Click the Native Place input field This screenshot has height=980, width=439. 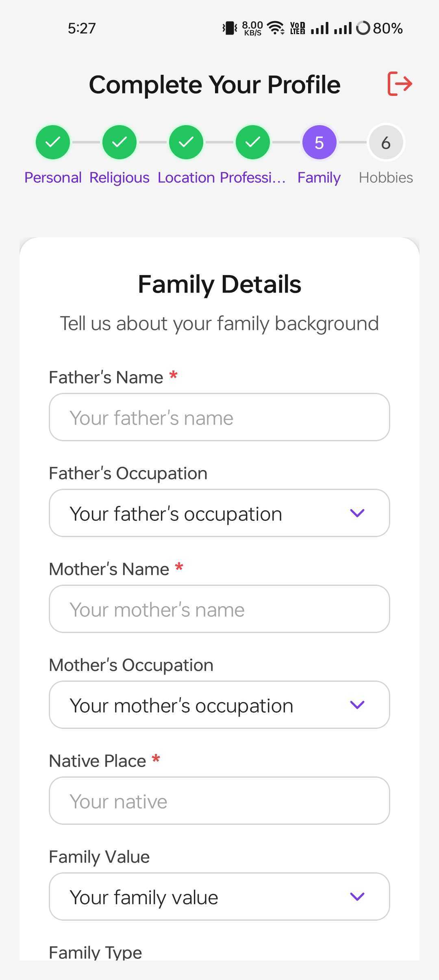coord(219,800)
